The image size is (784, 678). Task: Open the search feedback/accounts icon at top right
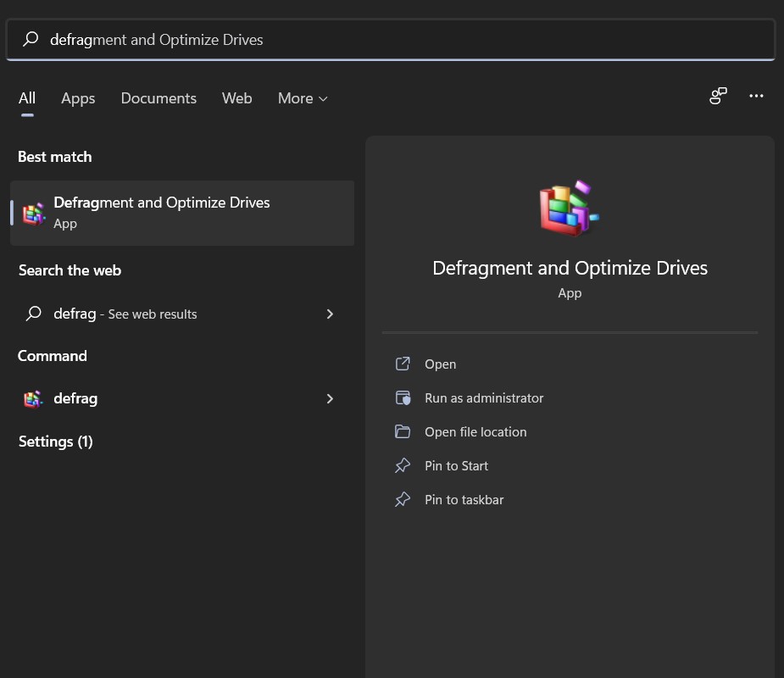coord(718,97)
